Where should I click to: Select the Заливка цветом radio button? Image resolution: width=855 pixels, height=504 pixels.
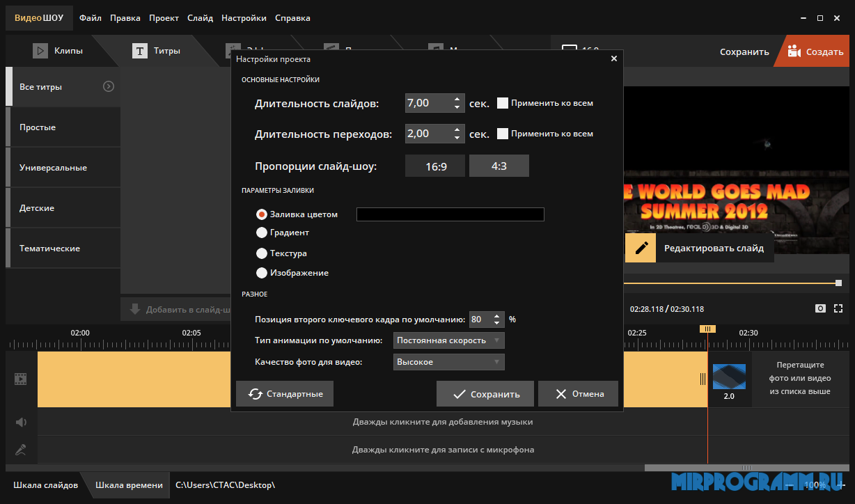pos(262,214)
